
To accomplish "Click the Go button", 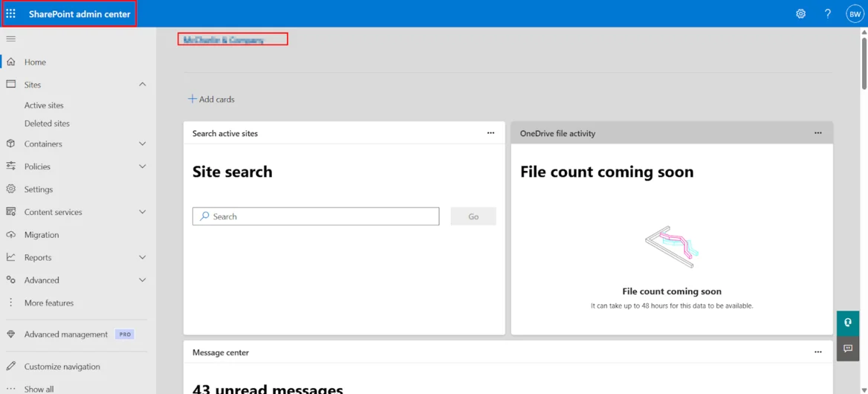I will coord(473,216).
